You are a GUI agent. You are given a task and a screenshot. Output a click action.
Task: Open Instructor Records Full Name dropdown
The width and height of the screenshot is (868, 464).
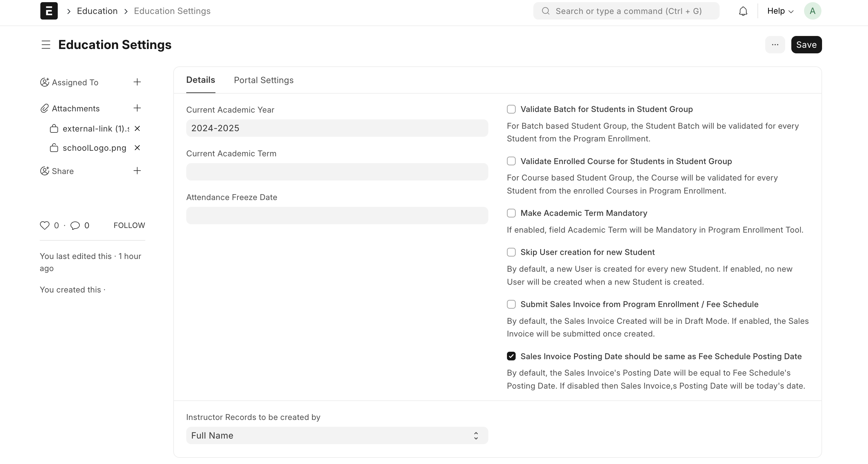coord(337,435)
